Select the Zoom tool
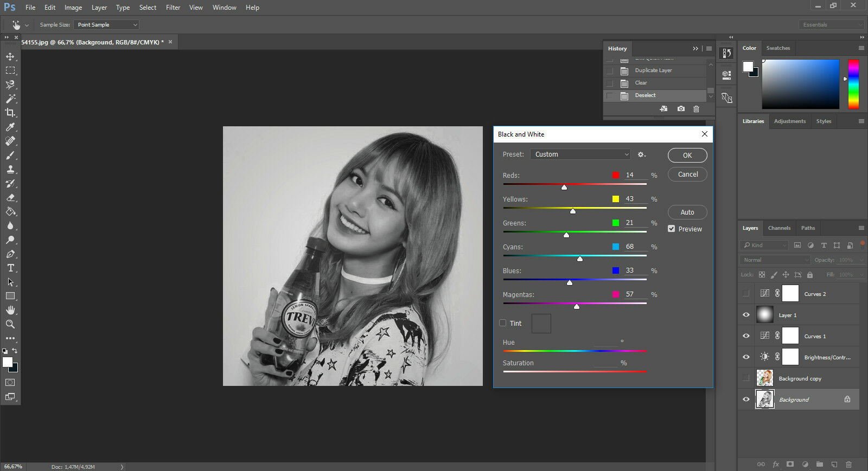This screenshot has width=868, height=471. tap(10, 324)
